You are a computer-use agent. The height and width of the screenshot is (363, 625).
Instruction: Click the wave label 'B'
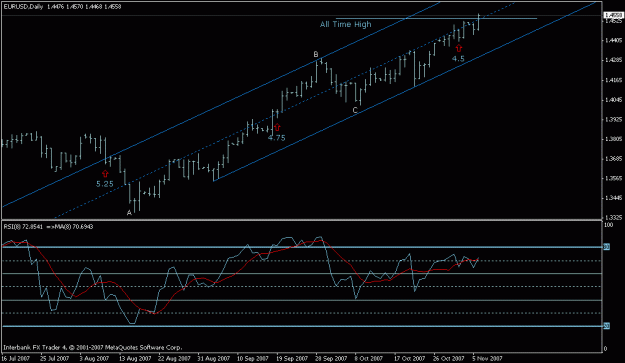click(x=316, y=55)
